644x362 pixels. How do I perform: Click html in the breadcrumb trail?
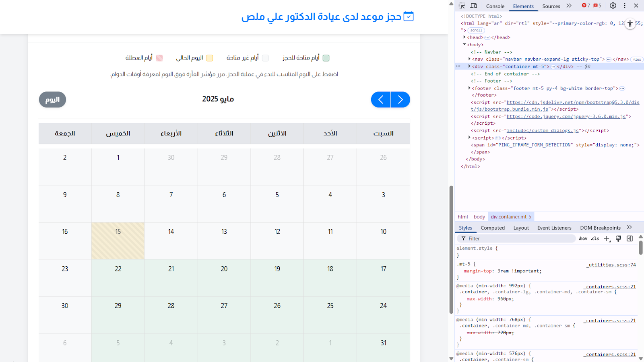463,217
